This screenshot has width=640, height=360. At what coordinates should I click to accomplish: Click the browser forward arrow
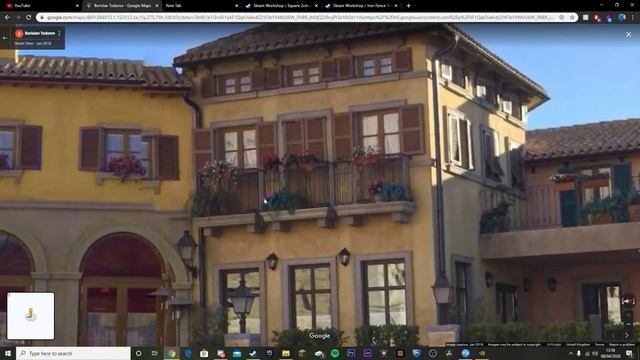point(18,18)
